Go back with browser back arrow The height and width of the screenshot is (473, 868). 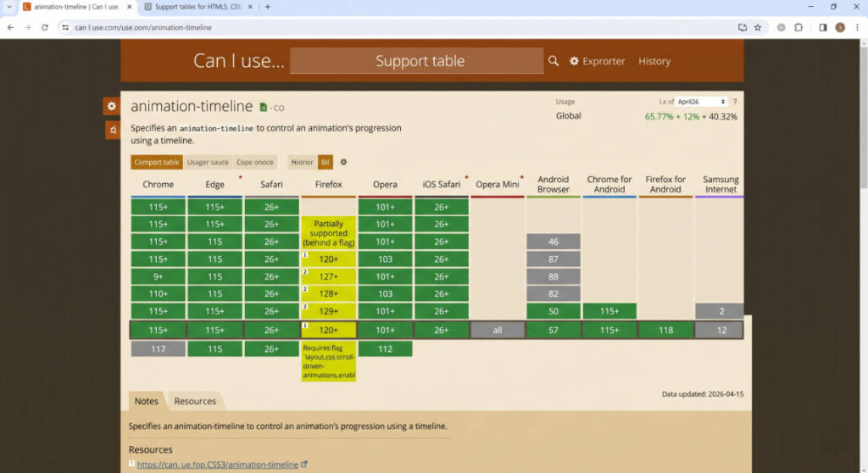(10, 27)
